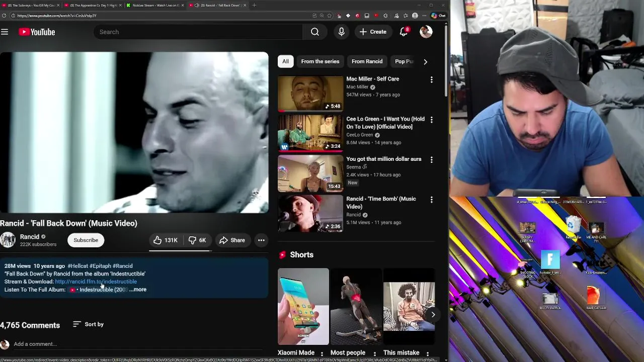
Task: Select Fortnite_F_letter desktop icon
Action: (x=550, y=262)
